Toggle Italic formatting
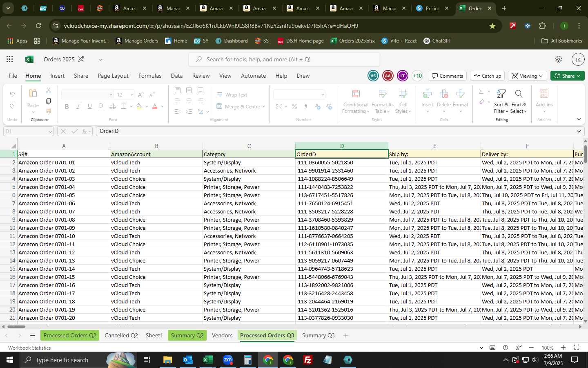Image resolution: width=588 pixels, height=368 pixels. pyautogui.click(x=78, y=106)
